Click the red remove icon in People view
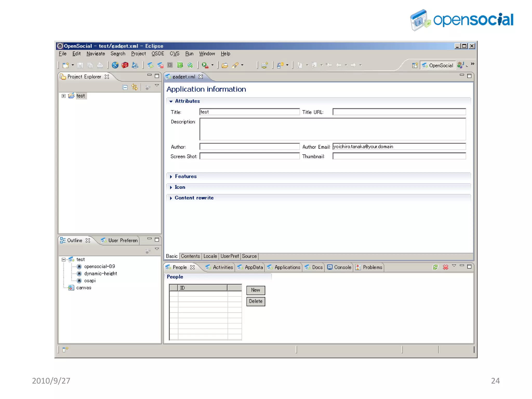The width and height of the screenshot is (532, 399). pyautogui.click(x=445, y=267)
